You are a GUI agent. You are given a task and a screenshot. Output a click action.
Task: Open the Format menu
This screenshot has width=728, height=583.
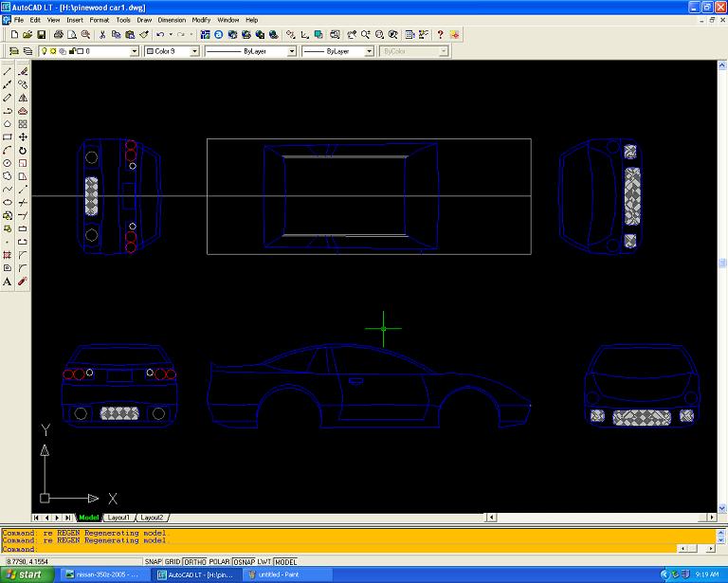coord(99,20)
